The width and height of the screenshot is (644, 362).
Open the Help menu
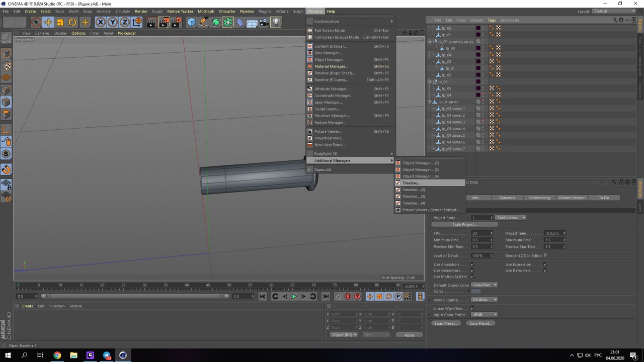click(331, 11)
